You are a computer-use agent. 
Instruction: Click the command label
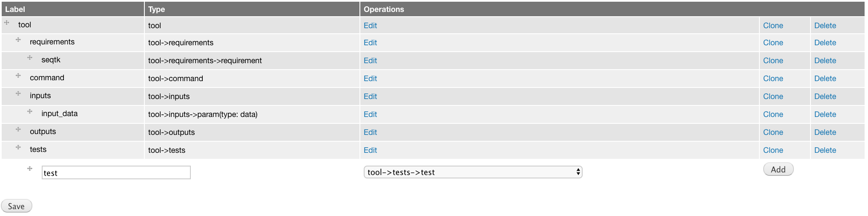47,78
